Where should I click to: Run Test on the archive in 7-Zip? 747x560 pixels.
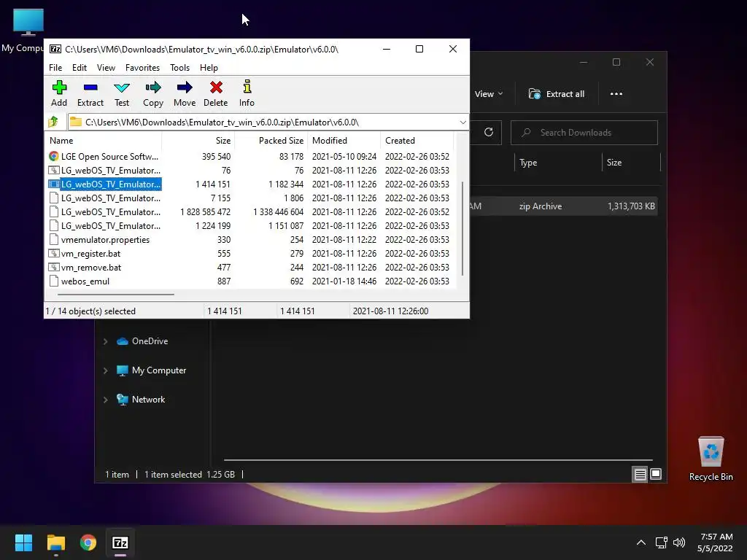(x=122, y=93)
